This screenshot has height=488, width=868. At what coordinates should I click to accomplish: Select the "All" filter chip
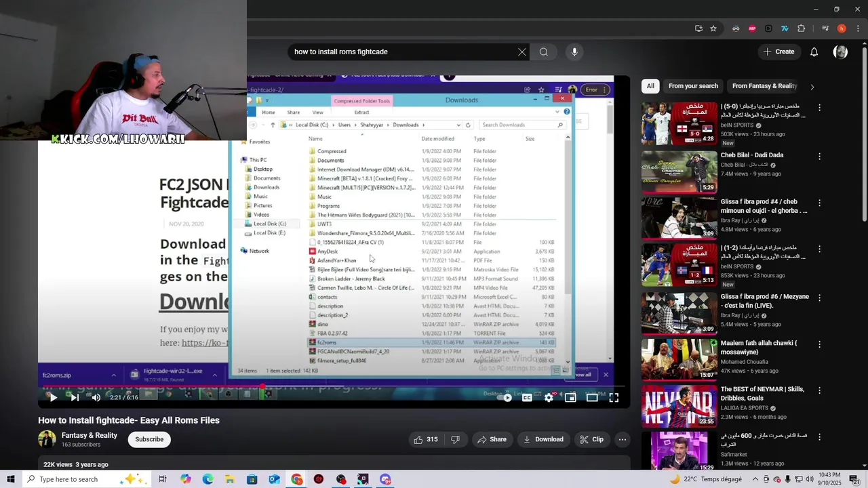[x=650, y=86]
